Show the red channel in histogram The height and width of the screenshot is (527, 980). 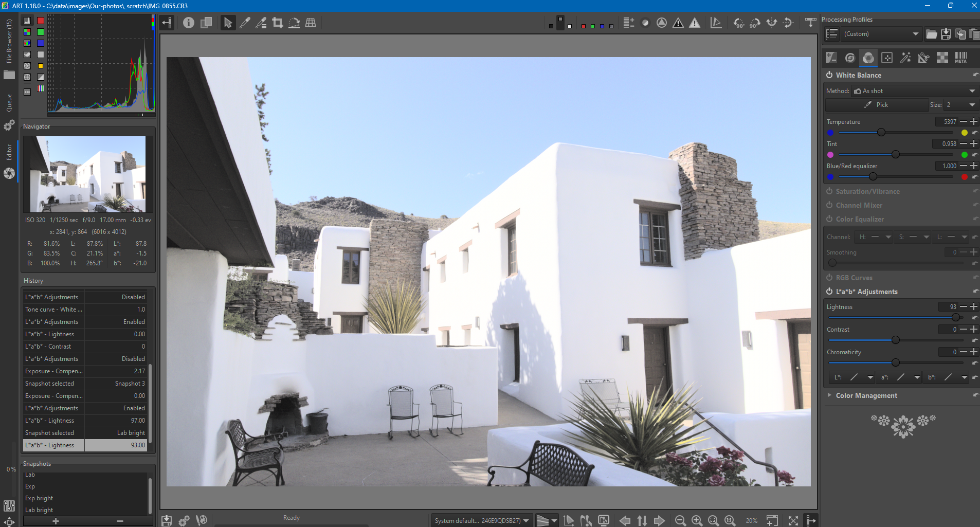(x=41, y=21)
